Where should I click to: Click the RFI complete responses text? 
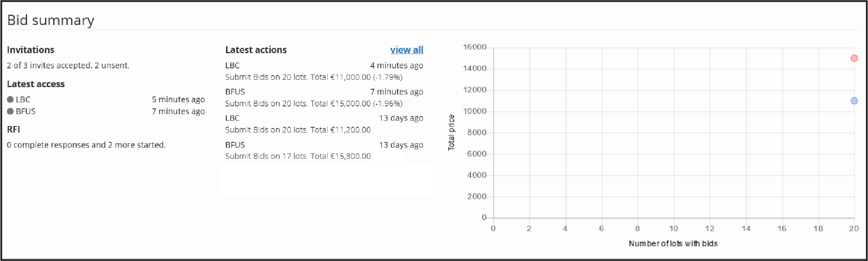[x=86, y=145]
